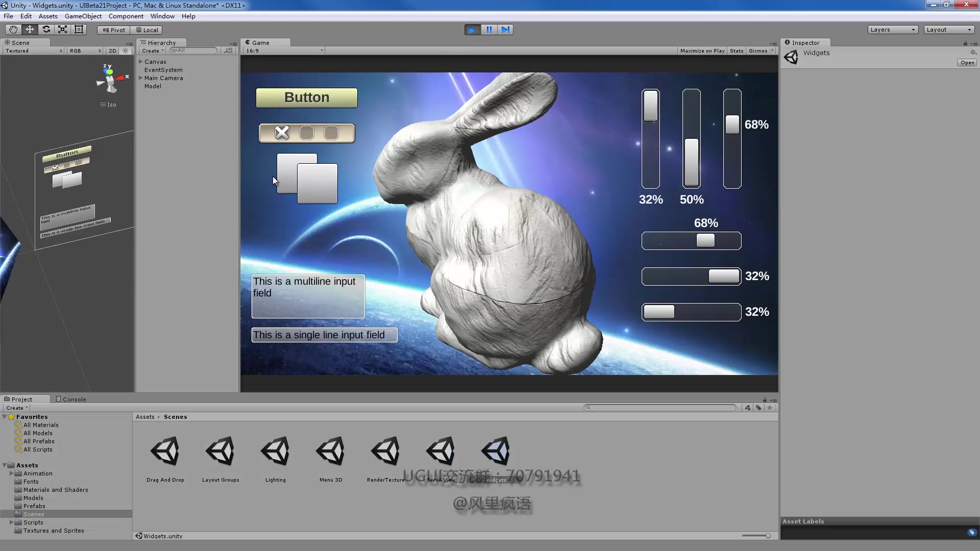Open the Assets menu
This screenshot has width=980, height=551.
48,16
